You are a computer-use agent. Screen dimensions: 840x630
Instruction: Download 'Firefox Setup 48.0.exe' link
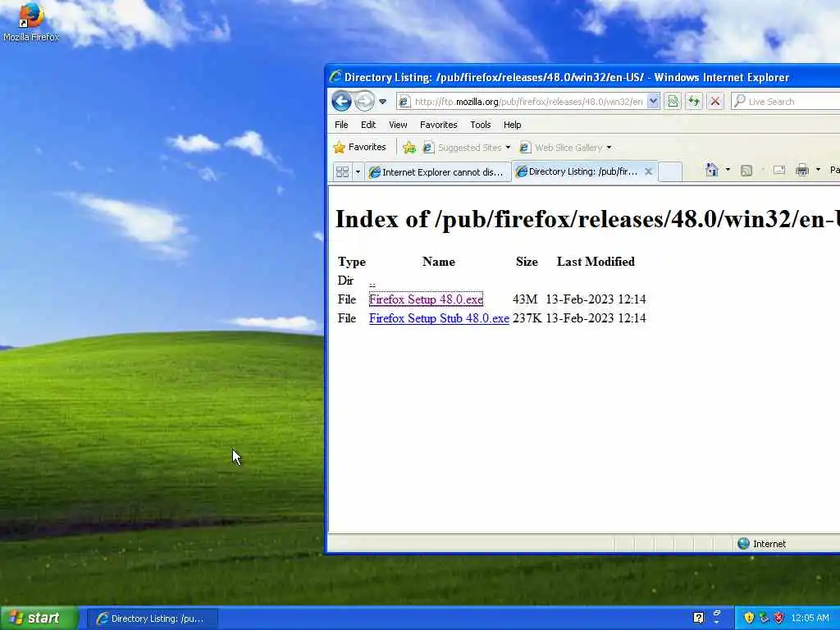(426, 299)
